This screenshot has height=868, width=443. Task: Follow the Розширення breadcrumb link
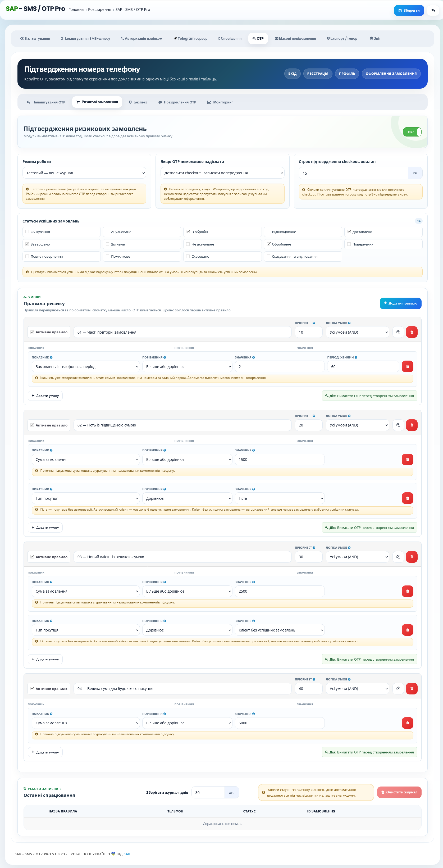click(x=99, y=10)
